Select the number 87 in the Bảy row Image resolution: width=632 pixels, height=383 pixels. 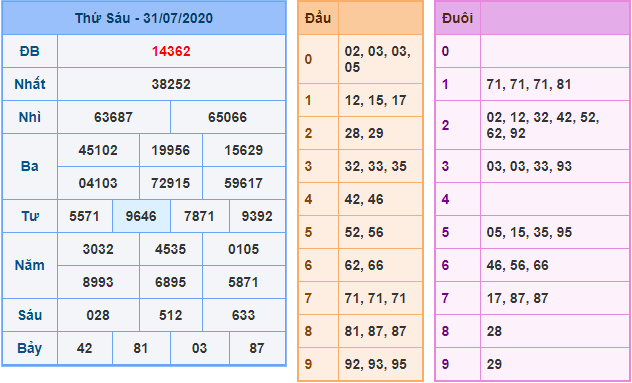click(x=257, y=348)
